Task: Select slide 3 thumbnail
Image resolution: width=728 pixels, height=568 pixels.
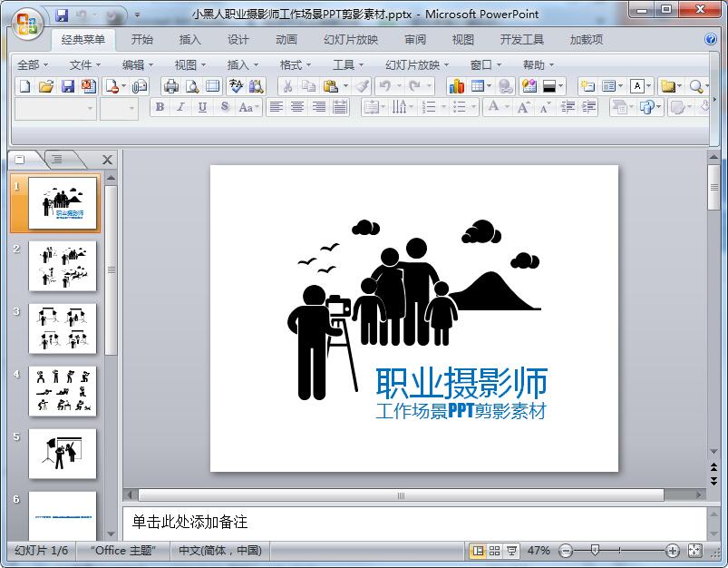Action: coord(63,328)
